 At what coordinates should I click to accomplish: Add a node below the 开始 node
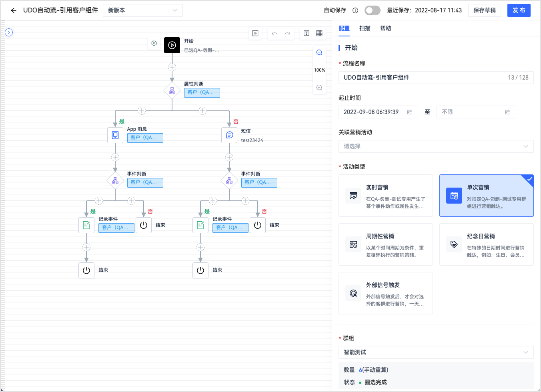click(x=172, y=67)
